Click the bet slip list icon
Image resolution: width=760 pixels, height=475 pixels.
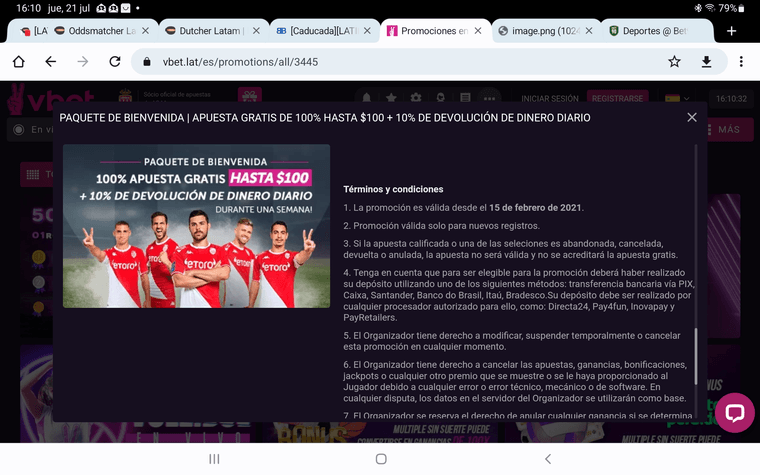click(x=465, y=98)
